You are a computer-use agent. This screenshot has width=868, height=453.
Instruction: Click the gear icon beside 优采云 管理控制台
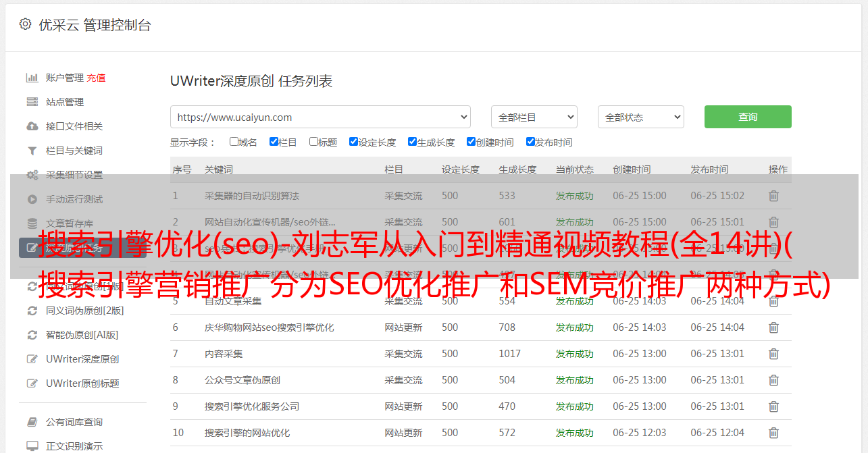(x=25, y=24)
